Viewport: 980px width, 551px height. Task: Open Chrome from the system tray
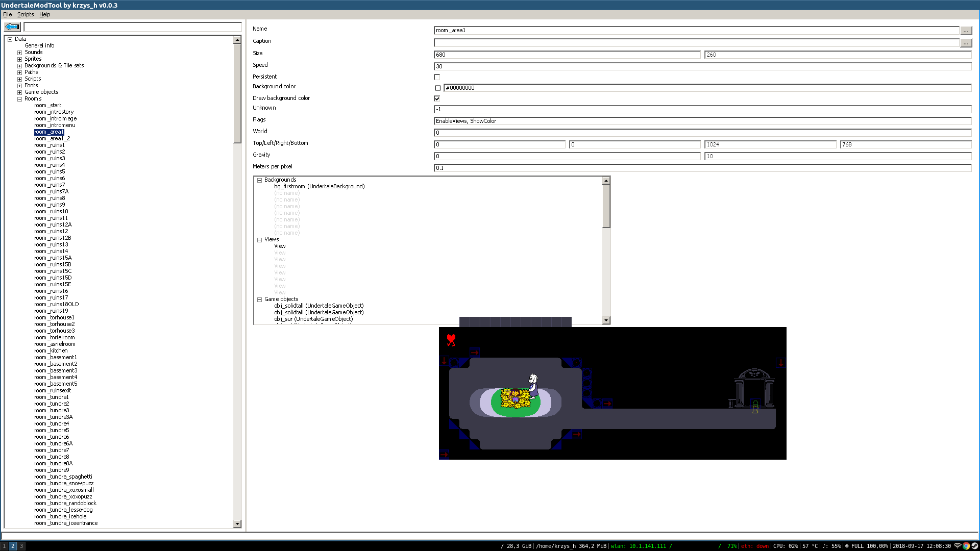tap(966, 546)
